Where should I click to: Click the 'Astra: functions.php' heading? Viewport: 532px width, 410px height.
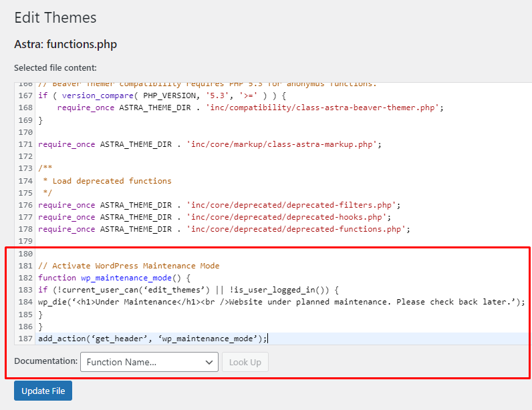click(65, 44)
